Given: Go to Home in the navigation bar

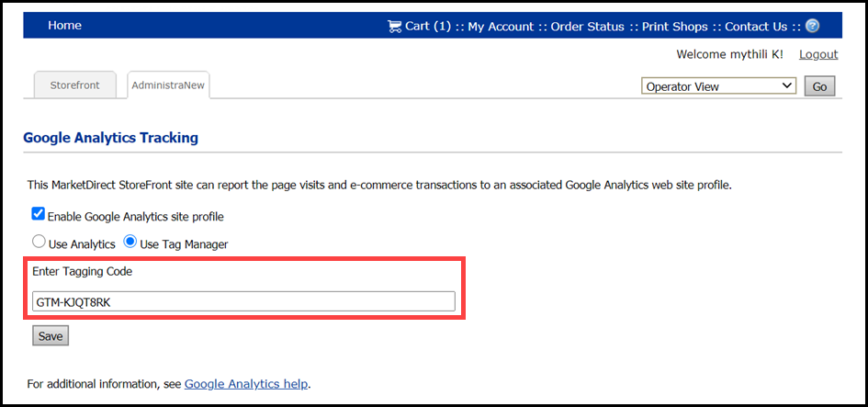Looking at the screenshot, I should click(64, 26).
